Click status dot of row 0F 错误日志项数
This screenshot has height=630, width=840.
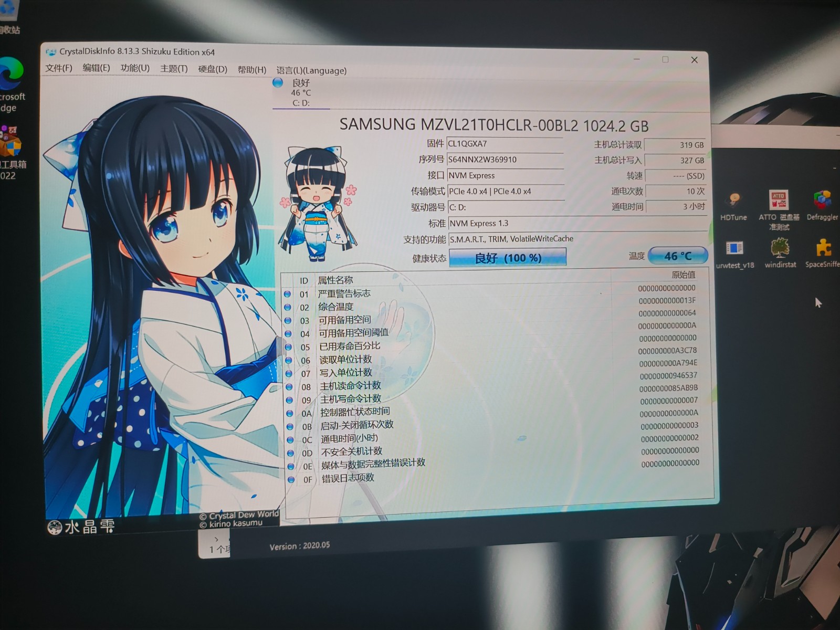(291, 479)
